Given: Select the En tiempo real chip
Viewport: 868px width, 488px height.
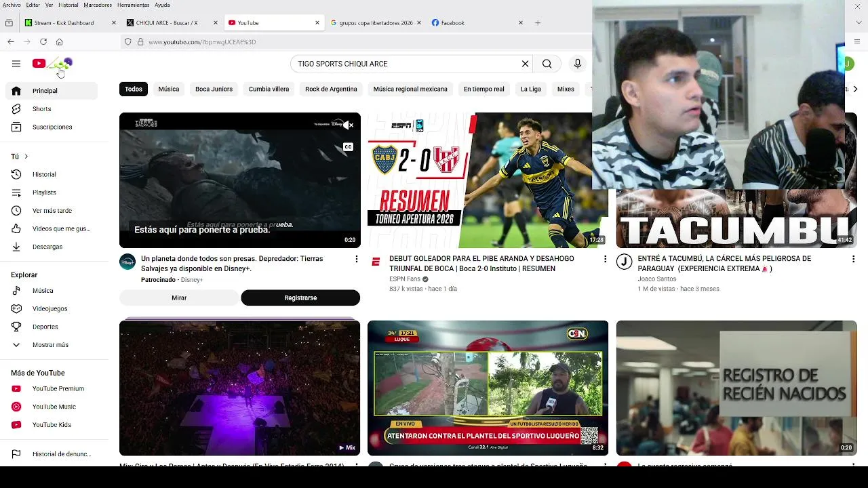Looking at the screenshot, I should pos(484,89).
